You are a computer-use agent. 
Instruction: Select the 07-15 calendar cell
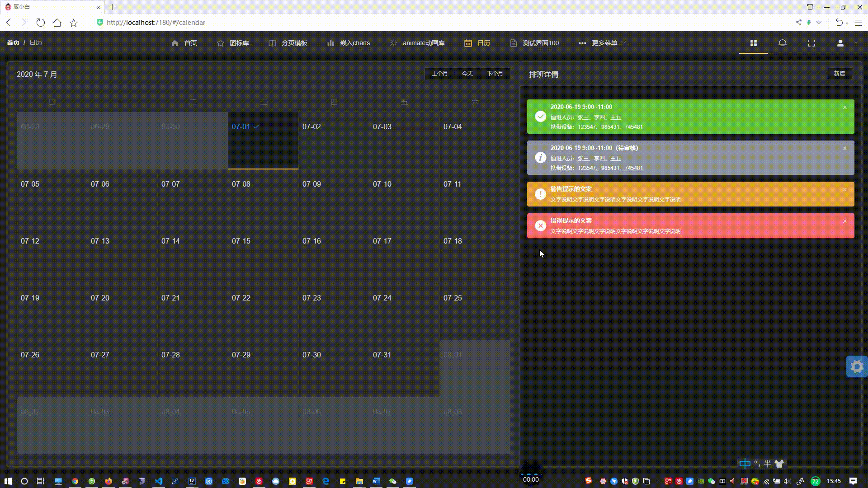pos(263,255)
